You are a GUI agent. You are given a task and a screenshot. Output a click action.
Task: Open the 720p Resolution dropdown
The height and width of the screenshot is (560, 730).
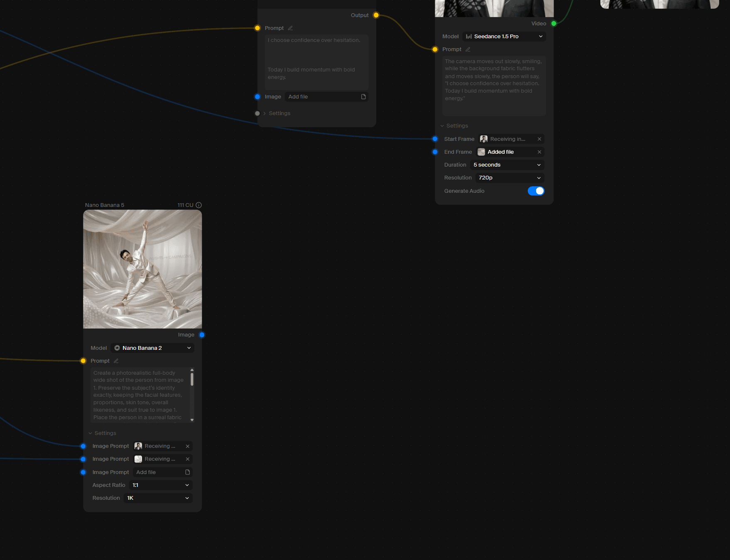[510, 178]
